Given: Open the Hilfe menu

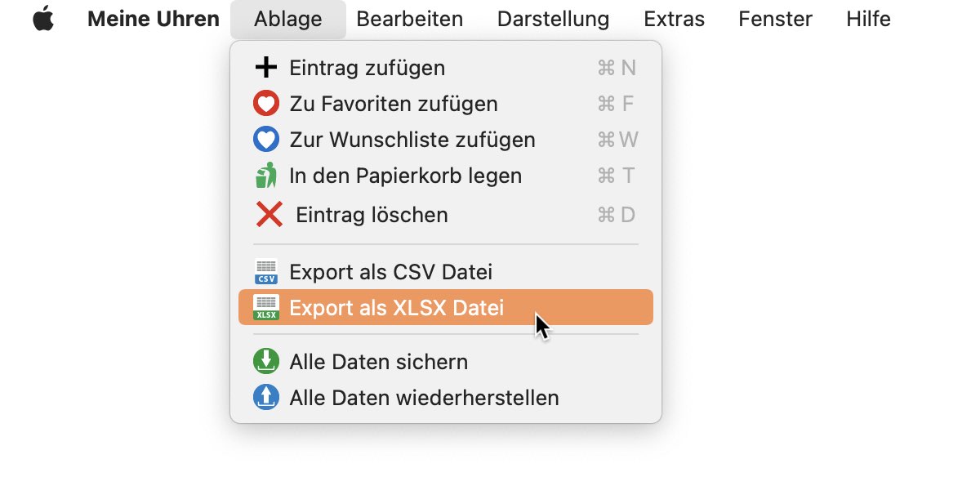Looking at the screenshot, I should point(868,19).
